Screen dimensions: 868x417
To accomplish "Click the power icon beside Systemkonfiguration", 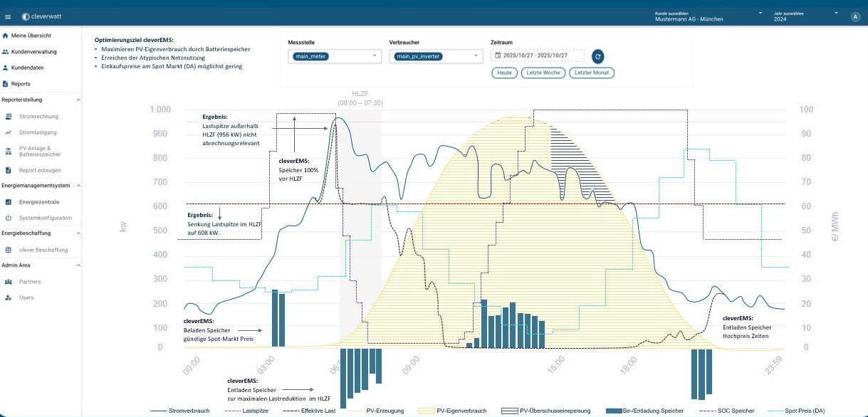I will click(9, 218).
